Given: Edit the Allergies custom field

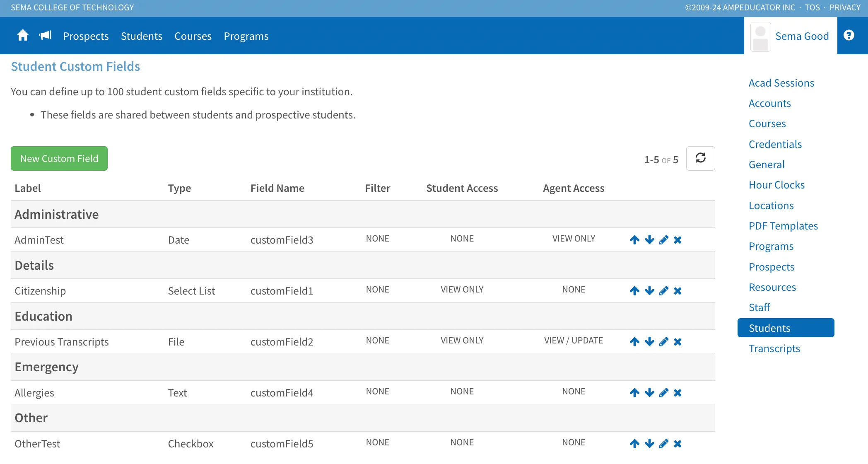Looking at the screenshot, I should pyautogui.click(x=664, y=393).
